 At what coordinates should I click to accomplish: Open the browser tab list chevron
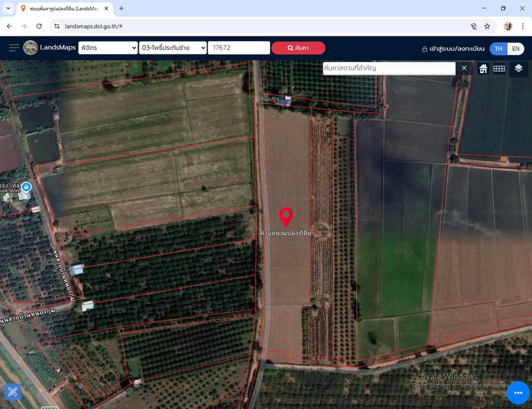click(x=8, y=8)
